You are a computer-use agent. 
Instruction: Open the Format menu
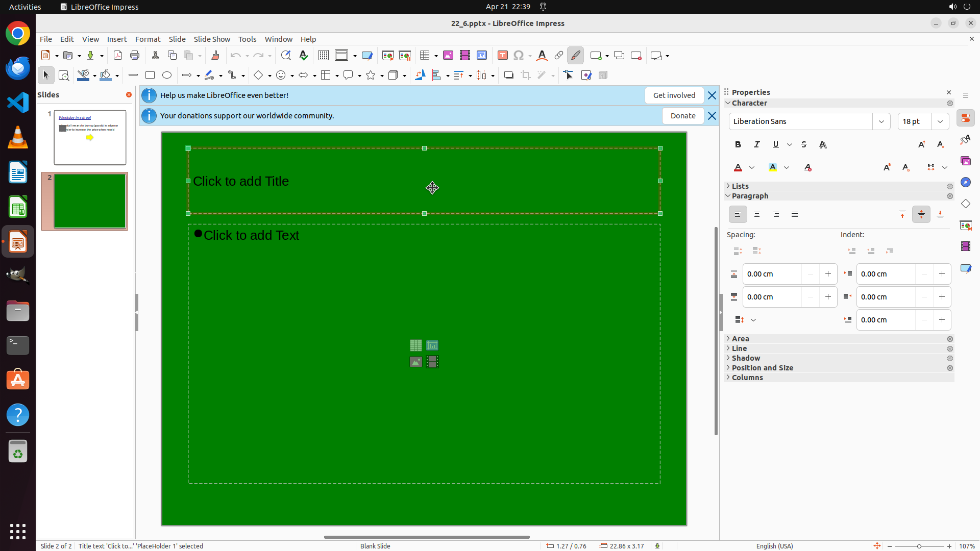(148, 39)
